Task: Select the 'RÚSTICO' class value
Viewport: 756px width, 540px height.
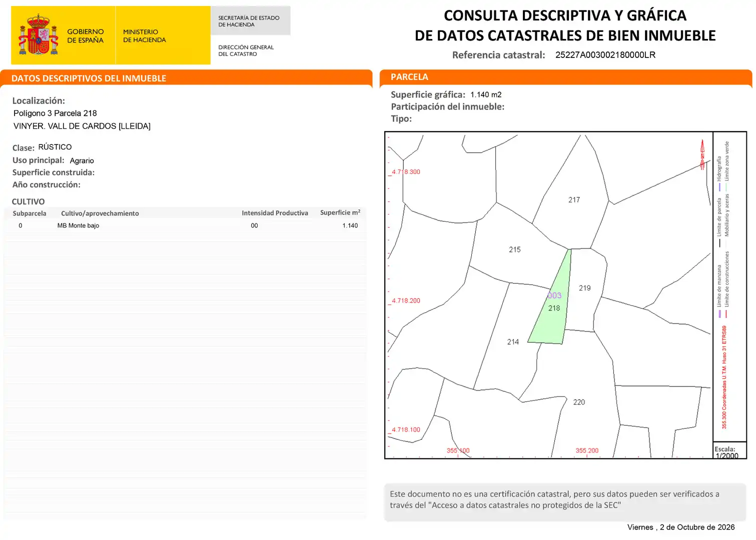Action: click(x=55, y=147)
